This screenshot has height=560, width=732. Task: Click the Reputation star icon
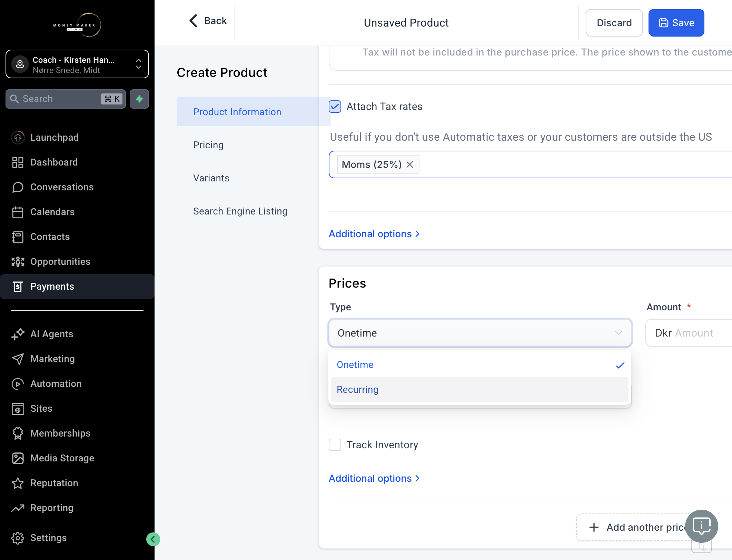click(18, 483)
